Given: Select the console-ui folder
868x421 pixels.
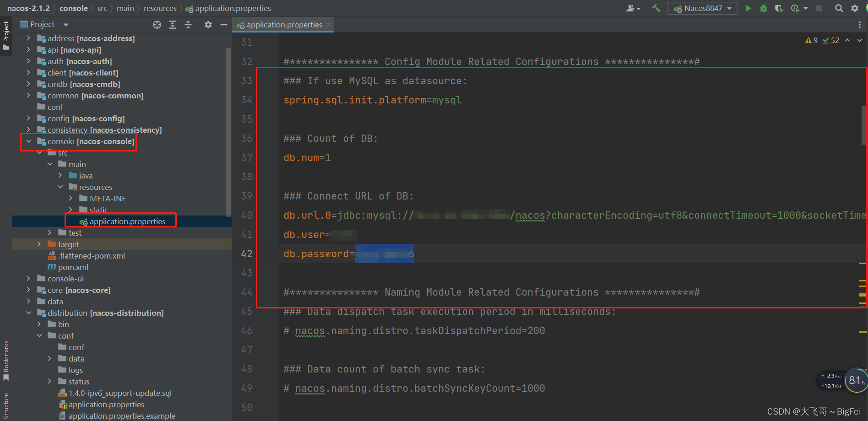Looking at the screenshot, I should click(x=60, y=279).
